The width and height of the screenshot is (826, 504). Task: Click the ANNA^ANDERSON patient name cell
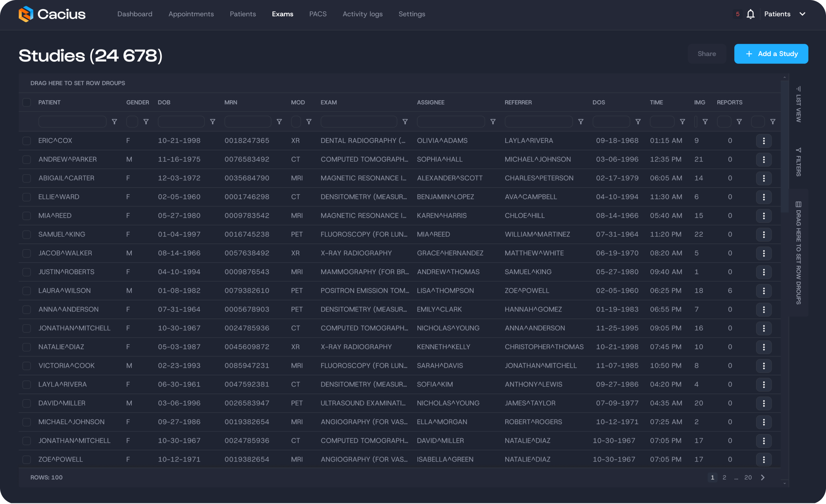(x=68, y=309)
